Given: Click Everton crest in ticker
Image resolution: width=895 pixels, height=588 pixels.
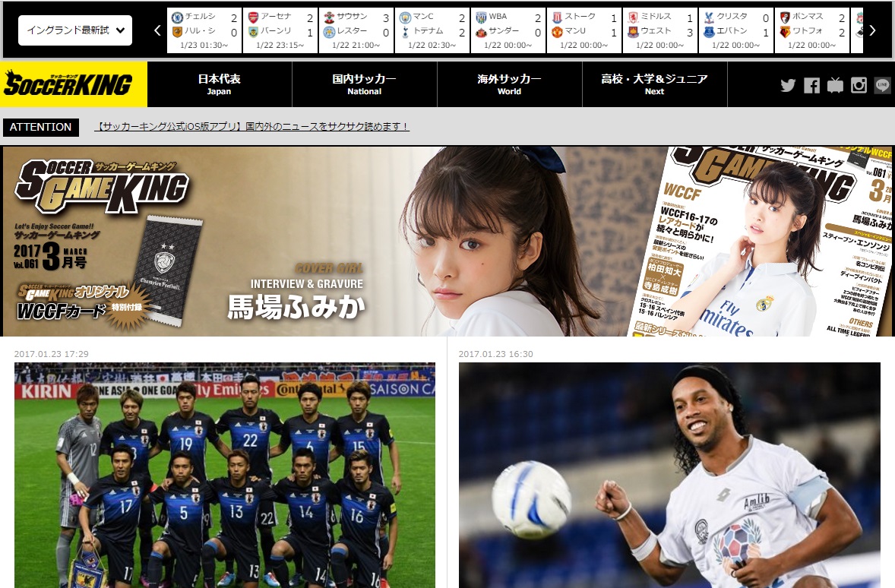Looking at the screenshot, I should click(x=709, y=32).
